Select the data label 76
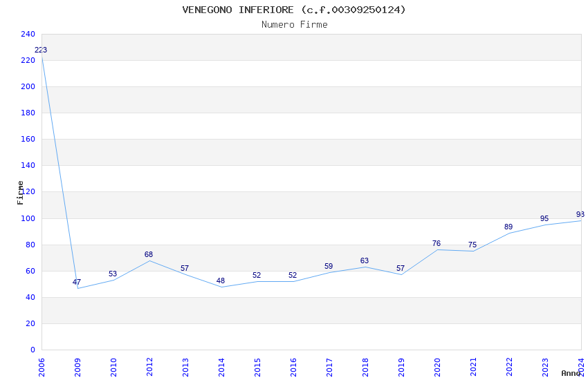 (436, 243)
